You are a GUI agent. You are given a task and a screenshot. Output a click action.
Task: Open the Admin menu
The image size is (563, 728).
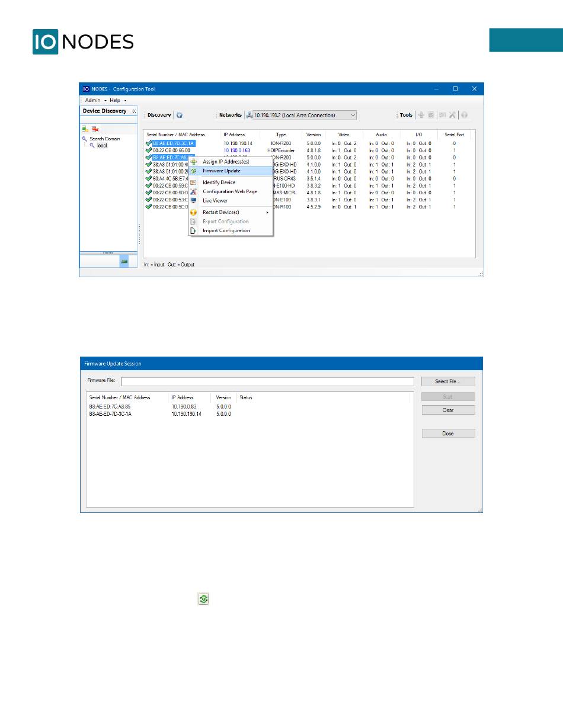(93, 101)
